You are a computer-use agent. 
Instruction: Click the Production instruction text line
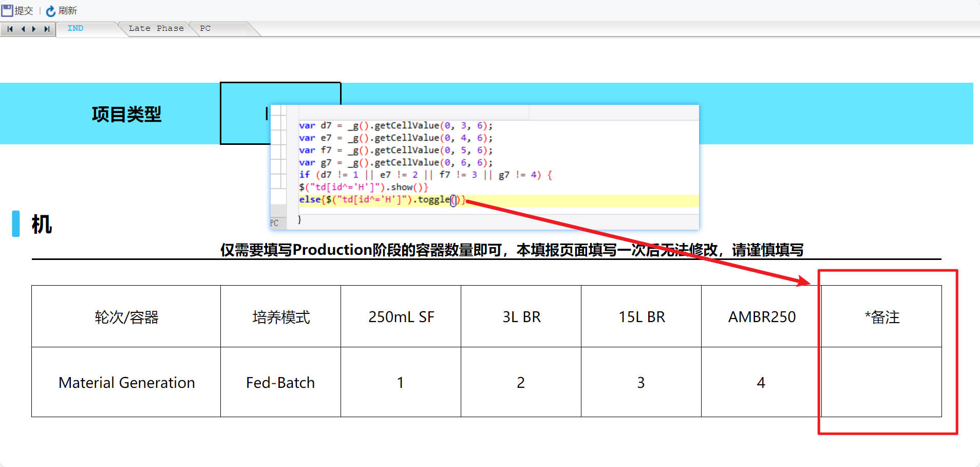click(x=512, y=250)
